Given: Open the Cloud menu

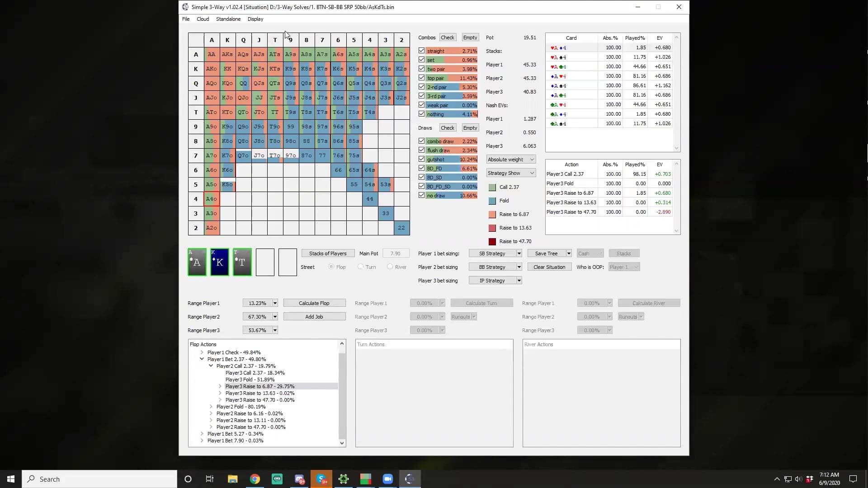Looking at the screenshot, I should click(x=203, y=19).
